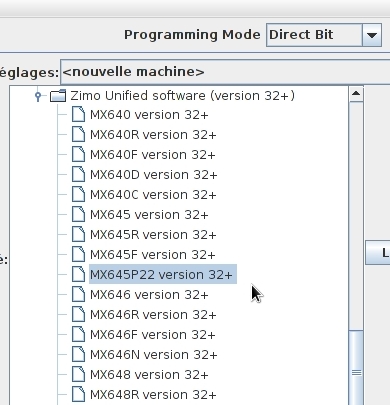Screen dimensions: 390x405
Task: Click the scrollbar up arrow in decoder list
Action: click(x=356, y=94)
